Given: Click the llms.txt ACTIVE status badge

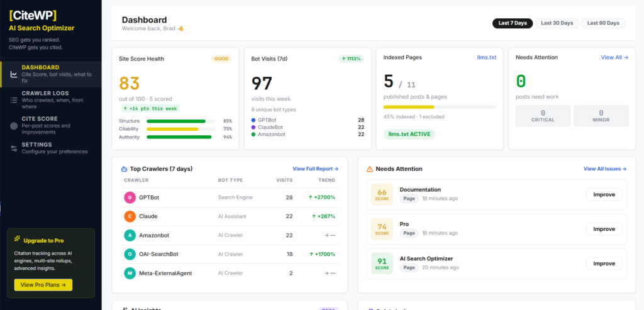Looking at the screenshot, I should 409,135.
